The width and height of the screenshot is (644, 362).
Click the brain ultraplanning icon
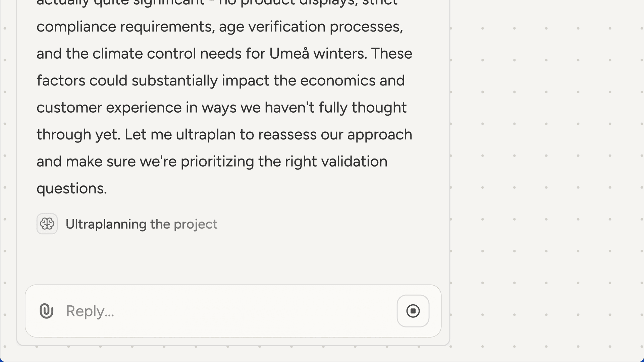pyautogui.click(x=47, y=224)
